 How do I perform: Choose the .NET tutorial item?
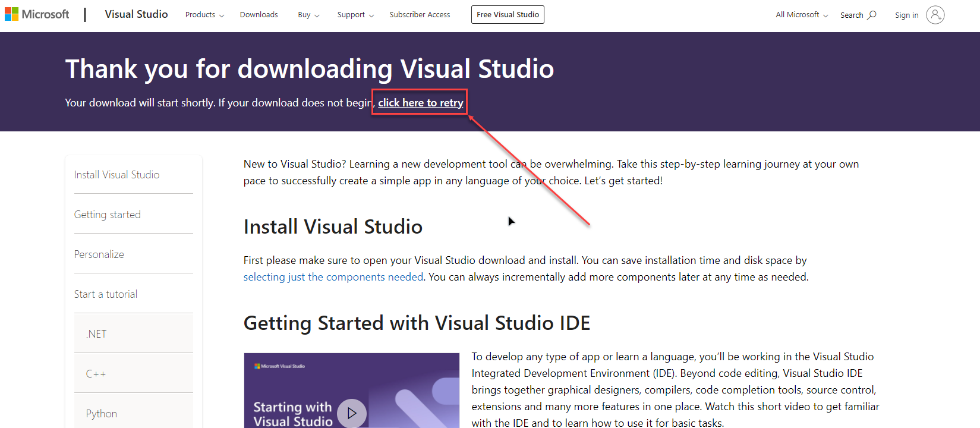(x=134, y=333)
